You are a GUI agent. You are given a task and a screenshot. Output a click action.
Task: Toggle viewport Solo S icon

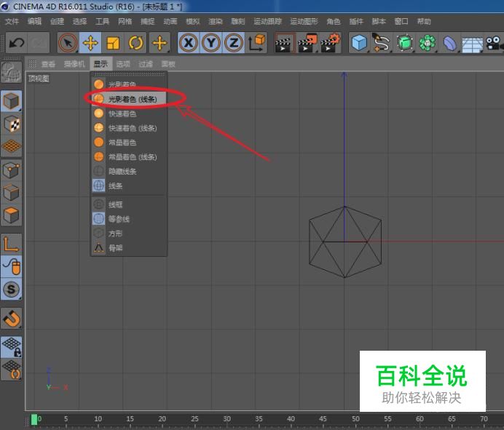pyautogui.click(x=11, y=289)
